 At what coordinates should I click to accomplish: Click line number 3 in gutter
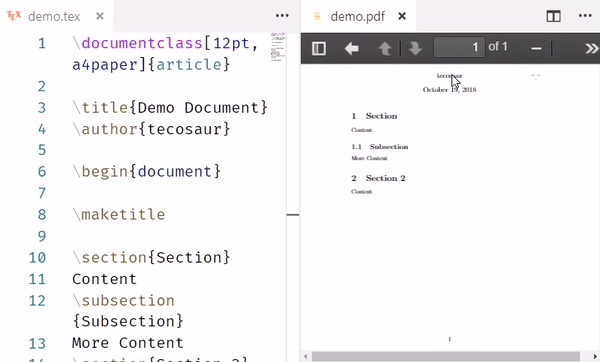tap(42, 108)
